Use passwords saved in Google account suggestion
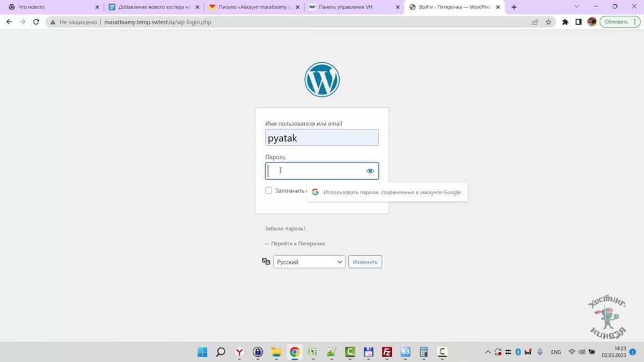The height and width of the screenshot is (362, 644). (x=387, y=192)
